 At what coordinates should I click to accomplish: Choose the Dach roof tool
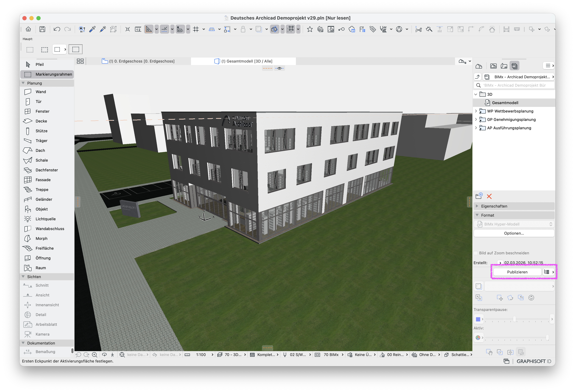(47, 151)
